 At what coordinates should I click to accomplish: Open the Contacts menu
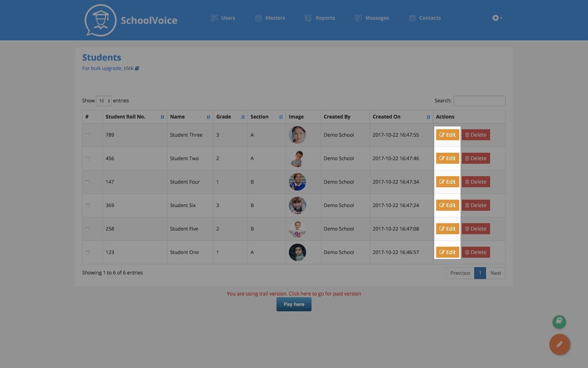(x=425, y=18)
